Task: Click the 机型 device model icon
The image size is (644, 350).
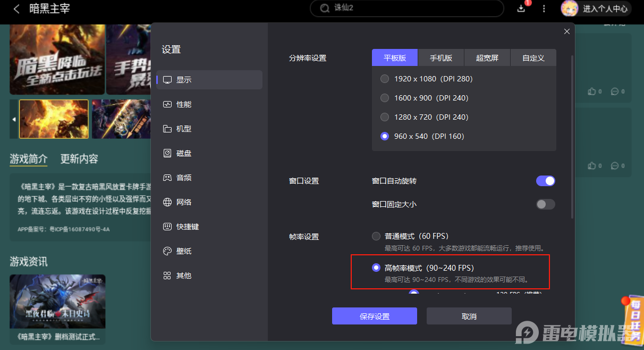Action: 167,129
